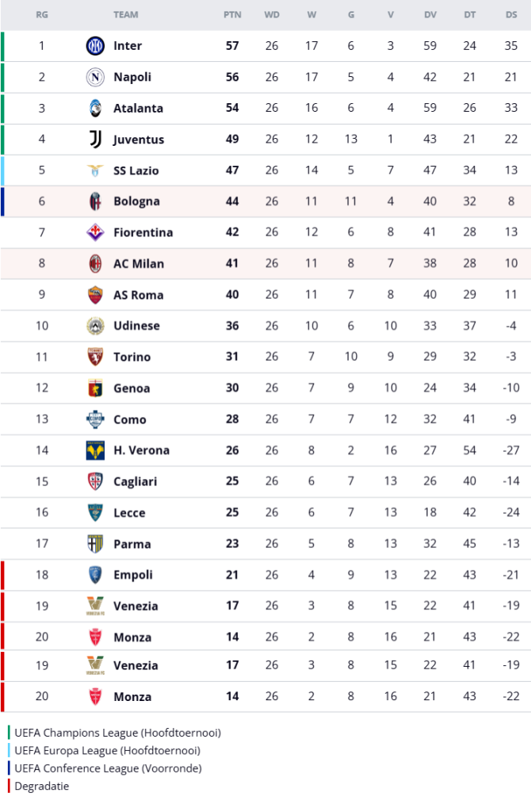Click the DS column header
The width and height of the screenshot is (531, 812).
(511, 14)
